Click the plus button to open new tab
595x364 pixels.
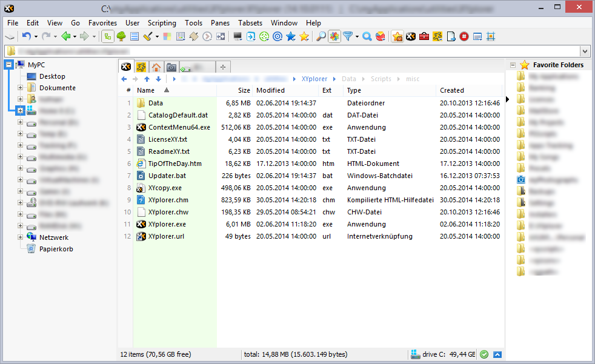[223, 67]
